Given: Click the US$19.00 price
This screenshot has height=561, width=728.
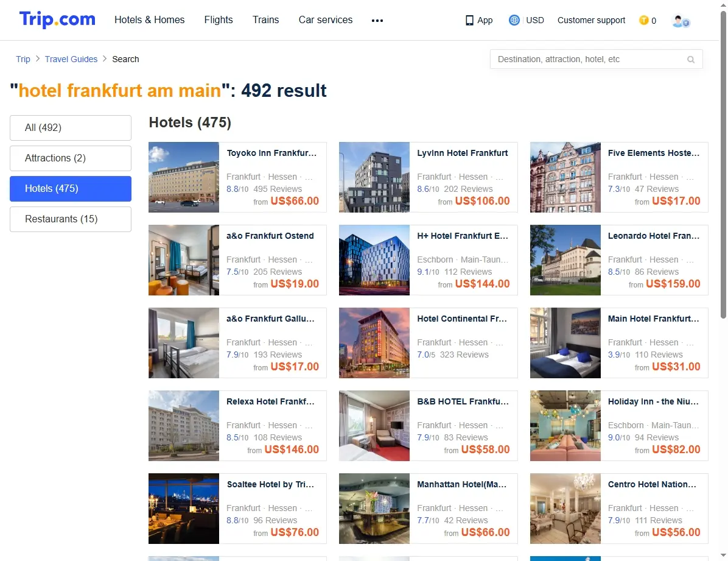Looking at the screenshot, I should coord(295,283).
